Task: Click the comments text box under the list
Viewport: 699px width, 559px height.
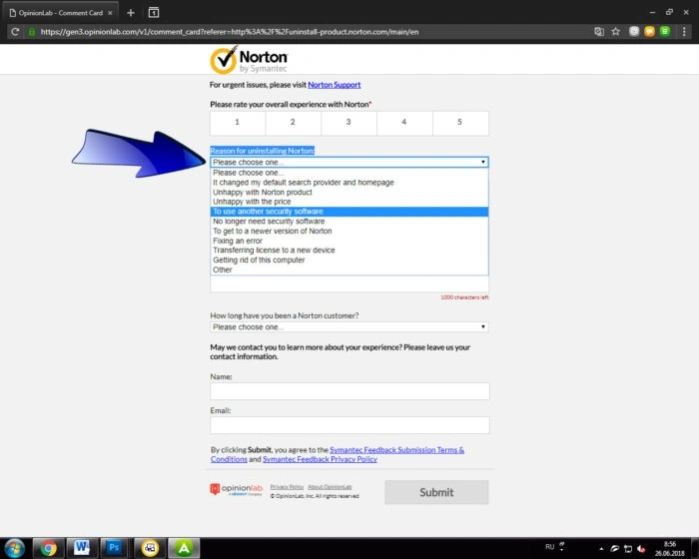Action: click(349, 284)
